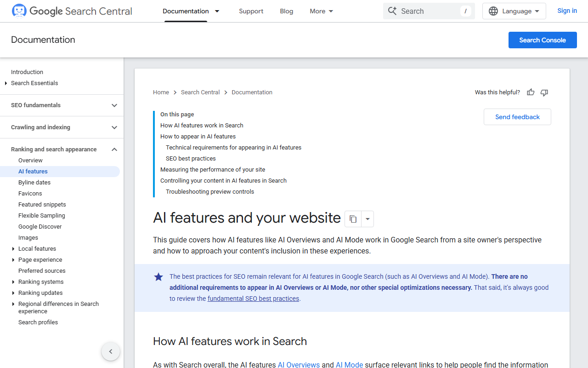The width and height of the screenshot is (588, 368).
Task: Open the More menu
Action: point(322,11)
